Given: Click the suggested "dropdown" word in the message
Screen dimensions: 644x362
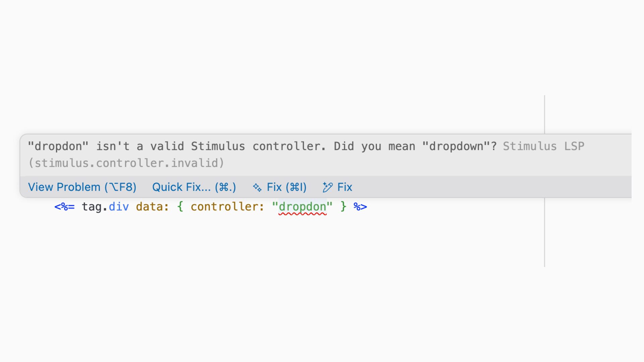Looking at the screenshot, I should 456,146.
